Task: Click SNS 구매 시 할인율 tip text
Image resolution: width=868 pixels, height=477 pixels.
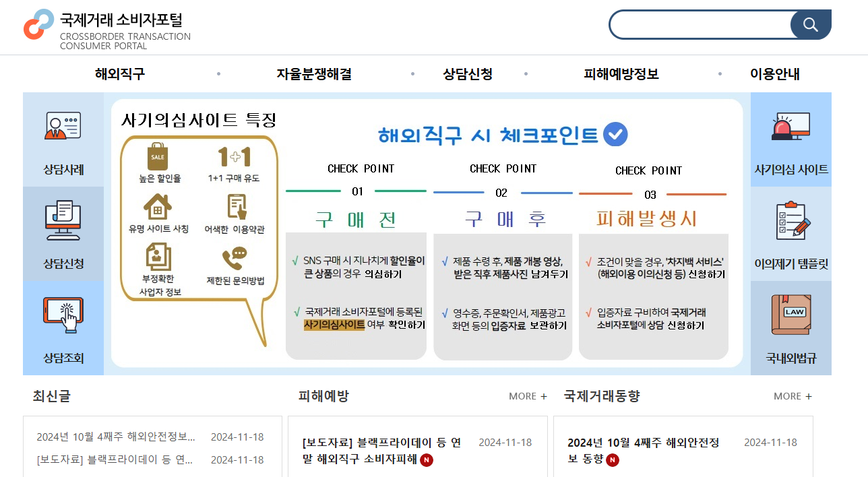Action: 365,267
